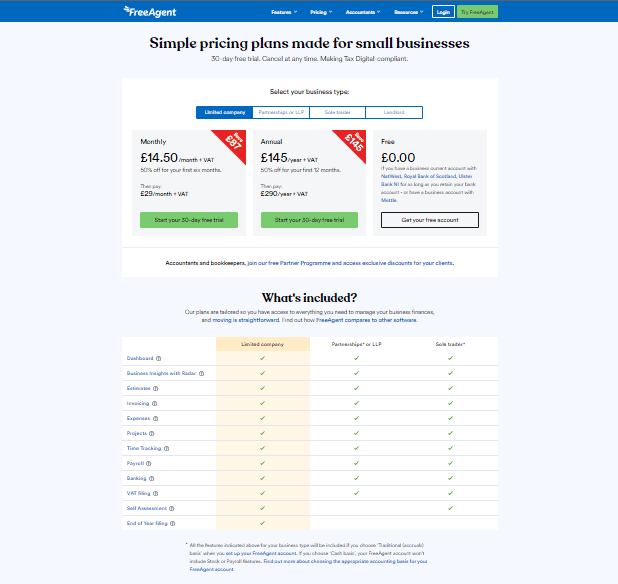
Task: Open the Time Tracking feature link
Action: [144, 448]
